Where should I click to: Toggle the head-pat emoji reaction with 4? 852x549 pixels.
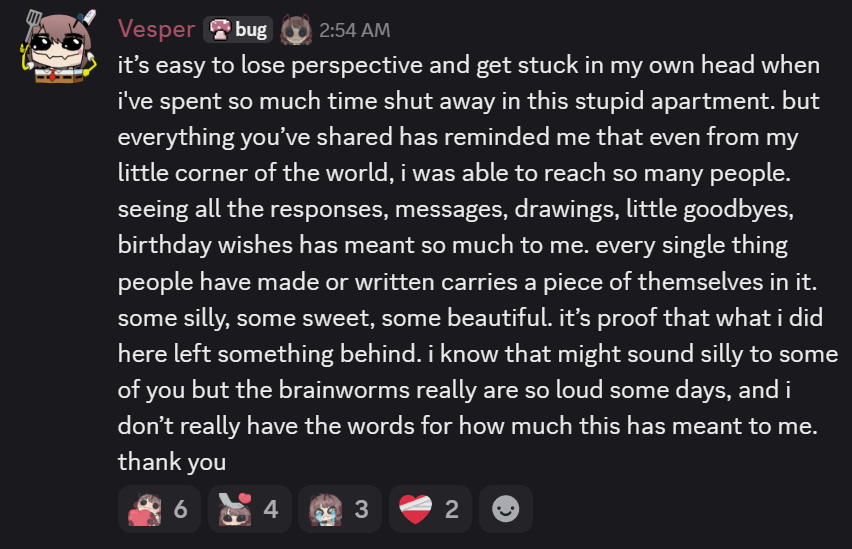click(248, 510)
